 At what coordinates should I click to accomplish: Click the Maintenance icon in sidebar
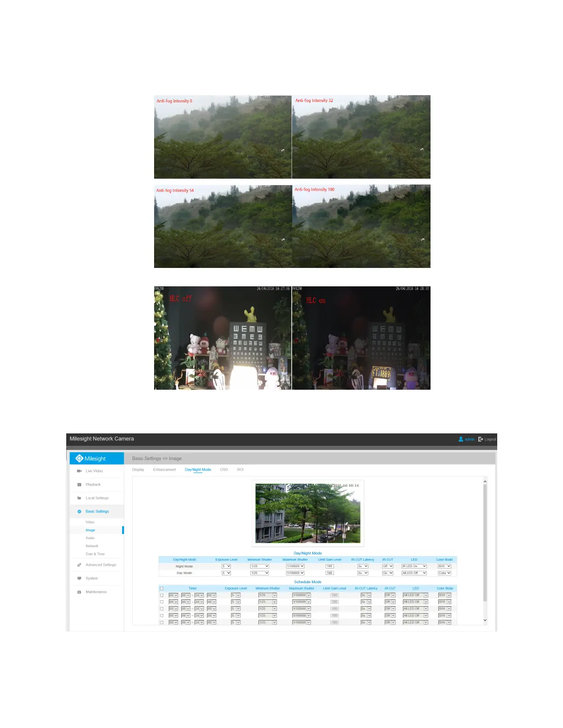79,592
